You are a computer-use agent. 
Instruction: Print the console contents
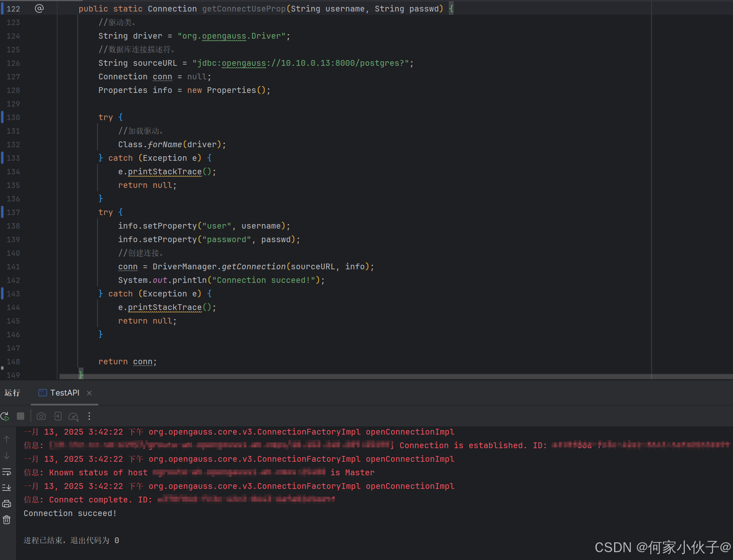click(x=7, y=503)
